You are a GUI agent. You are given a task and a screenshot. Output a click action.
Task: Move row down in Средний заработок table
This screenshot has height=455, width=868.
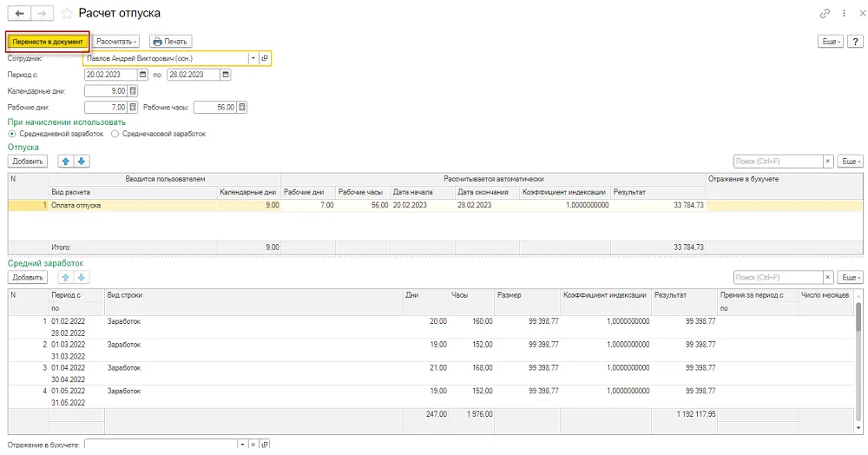point(82,277)
